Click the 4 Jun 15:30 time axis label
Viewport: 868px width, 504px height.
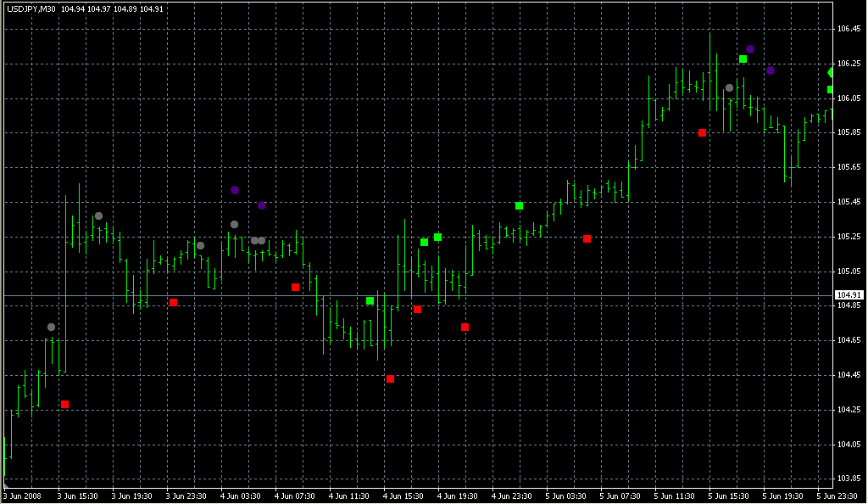tap(400, 496)
